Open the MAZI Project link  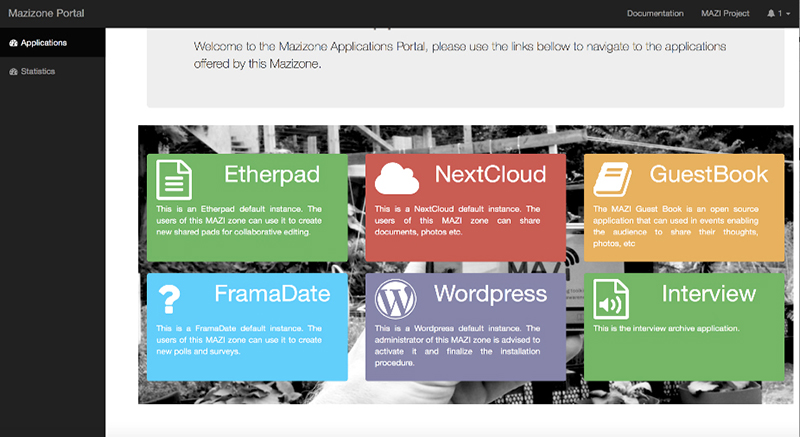pos(725,14)
